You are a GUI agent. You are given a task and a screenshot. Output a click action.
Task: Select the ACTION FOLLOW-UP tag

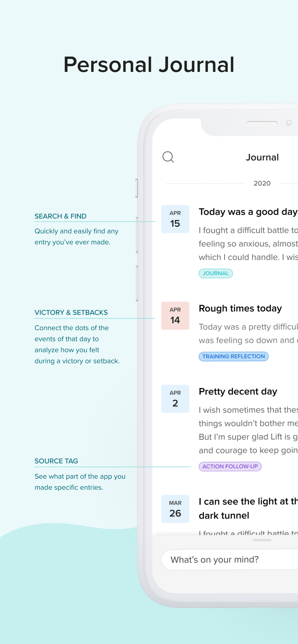(x=230, y=467)
